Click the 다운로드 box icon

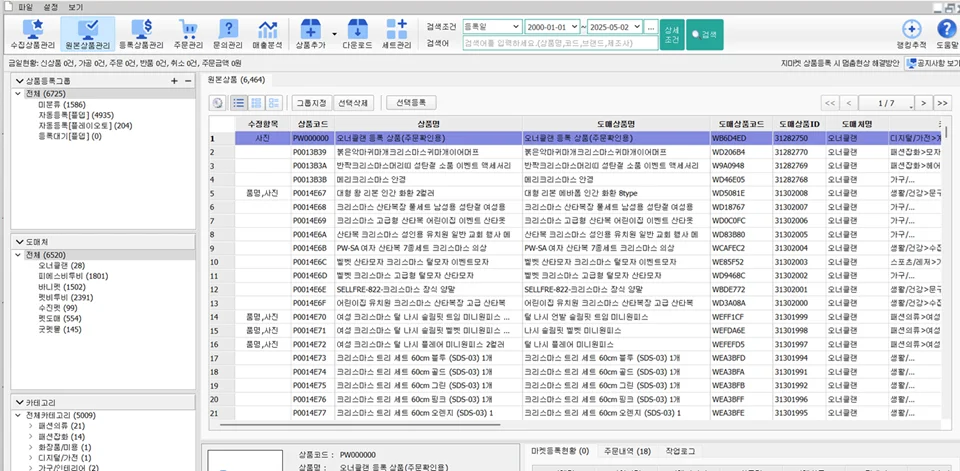click(x=357, y=34)
